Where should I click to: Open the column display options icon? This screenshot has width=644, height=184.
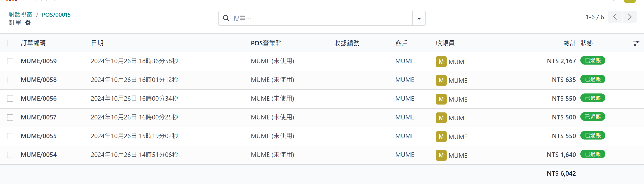[636, 43]
